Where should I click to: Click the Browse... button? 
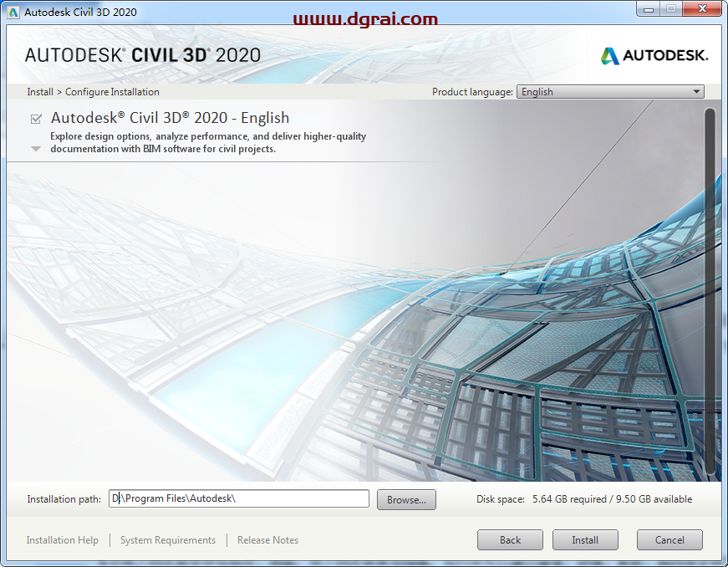coord(406,499)
